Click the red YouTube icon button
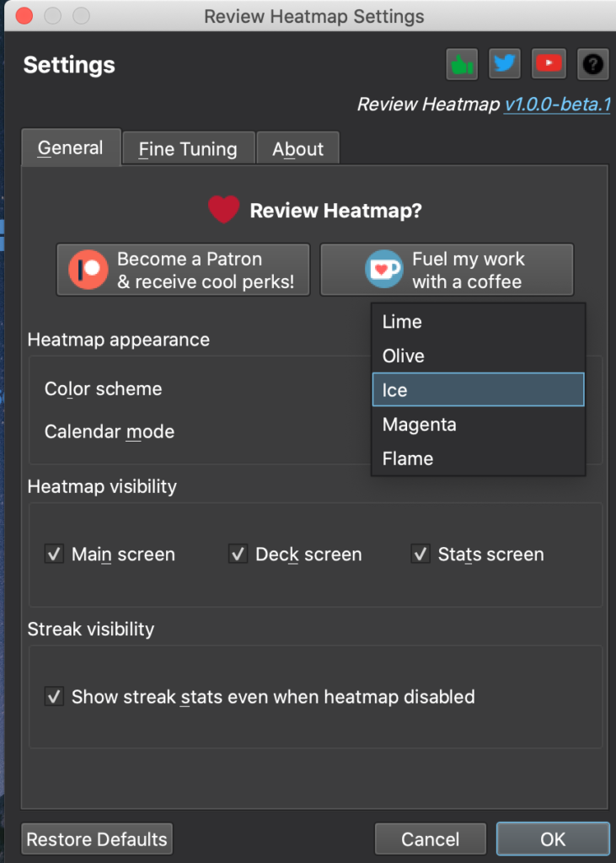 click(549, 64)
